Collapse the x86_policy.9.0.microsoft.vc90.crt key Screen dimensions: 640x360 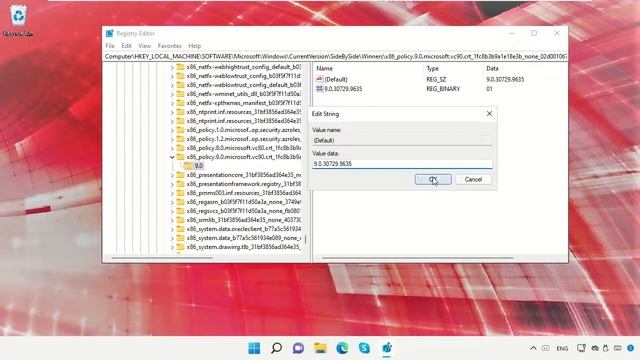click(x=172, y=157)
